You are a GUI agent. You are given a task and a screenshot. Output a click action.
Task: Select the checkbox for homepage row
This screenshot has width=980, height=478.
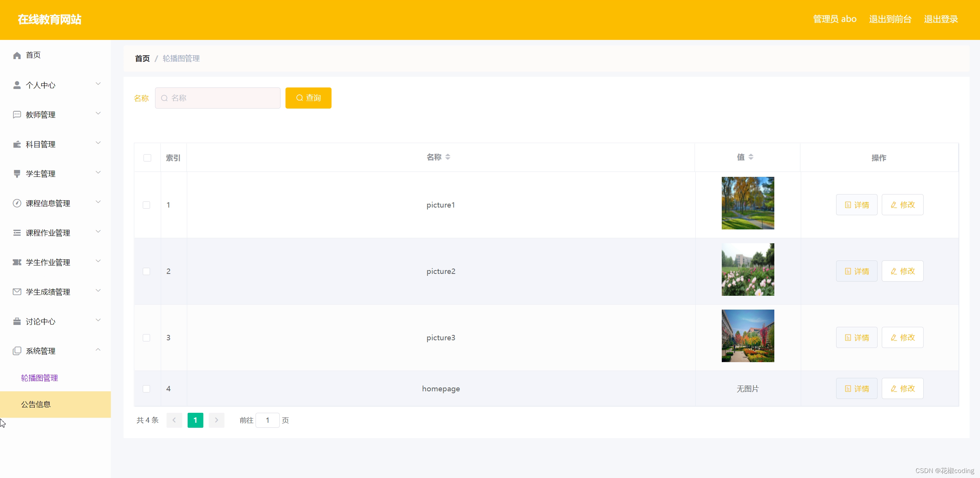(x=147, y=389)
